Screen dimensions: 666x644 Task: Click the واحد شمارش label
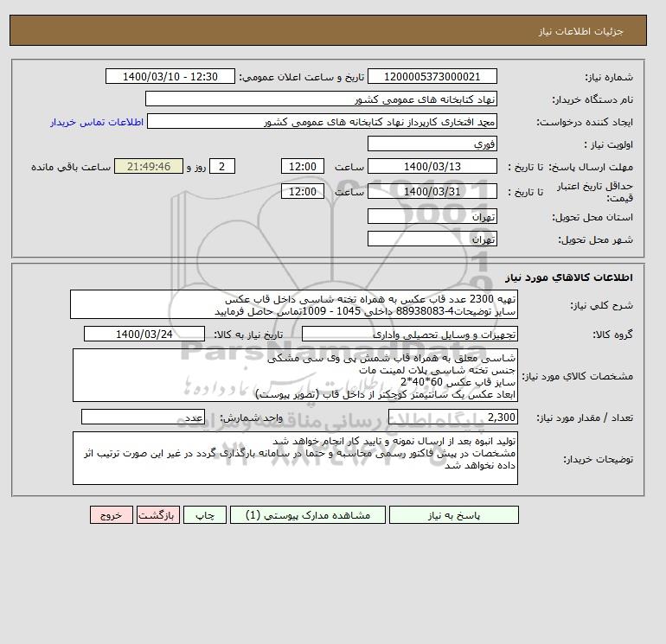252,418
